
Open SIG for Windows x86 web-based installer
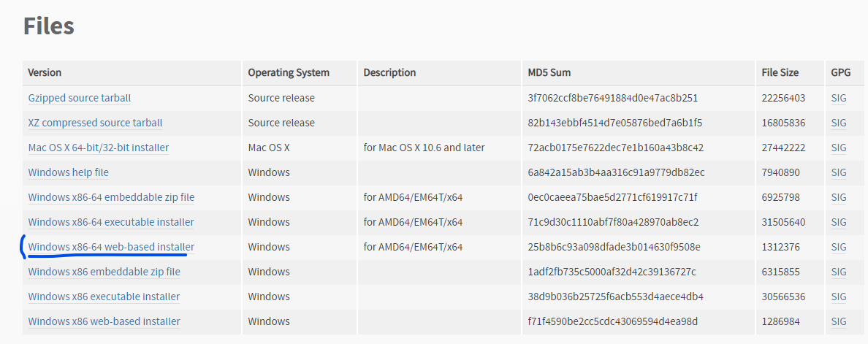pos(839,321)
